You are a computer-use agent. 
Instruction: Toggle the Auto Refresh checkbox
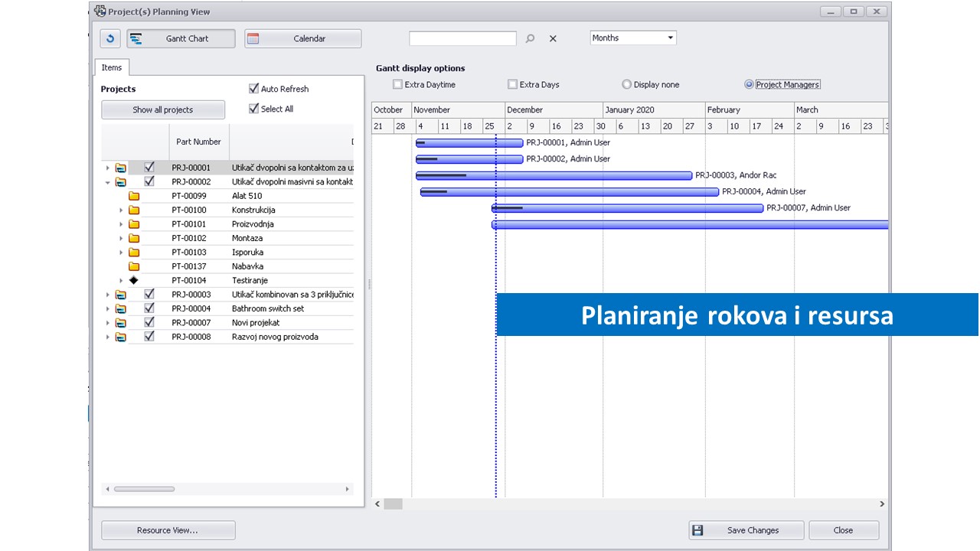(254, 89)
